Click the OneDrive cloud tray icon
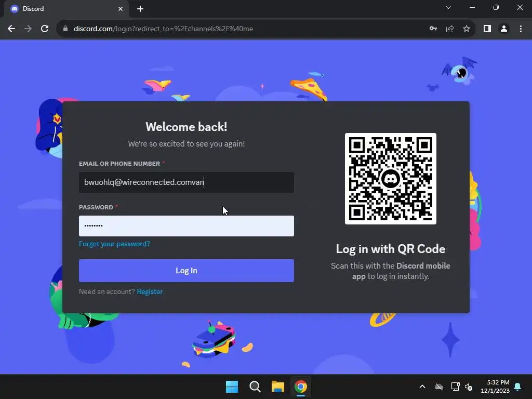Viewport: 532px width, 399px height. point(439,387)
